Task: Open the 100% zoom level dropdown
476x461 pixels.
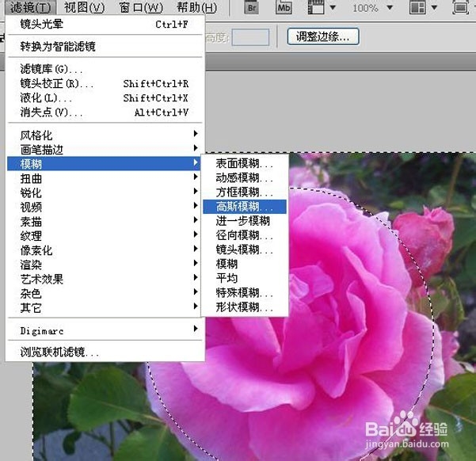Action: tap(390, 8)
